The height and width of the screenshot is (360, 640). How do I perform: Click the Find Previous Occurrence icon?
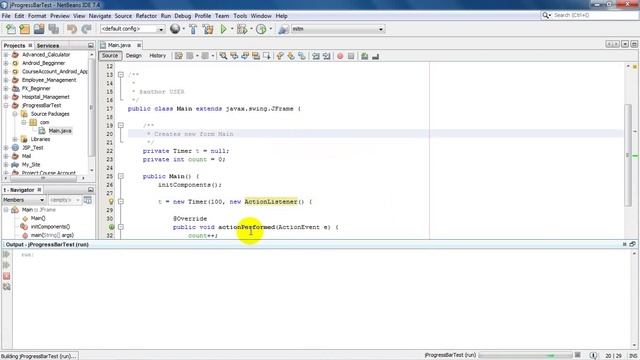coord(234,56)
